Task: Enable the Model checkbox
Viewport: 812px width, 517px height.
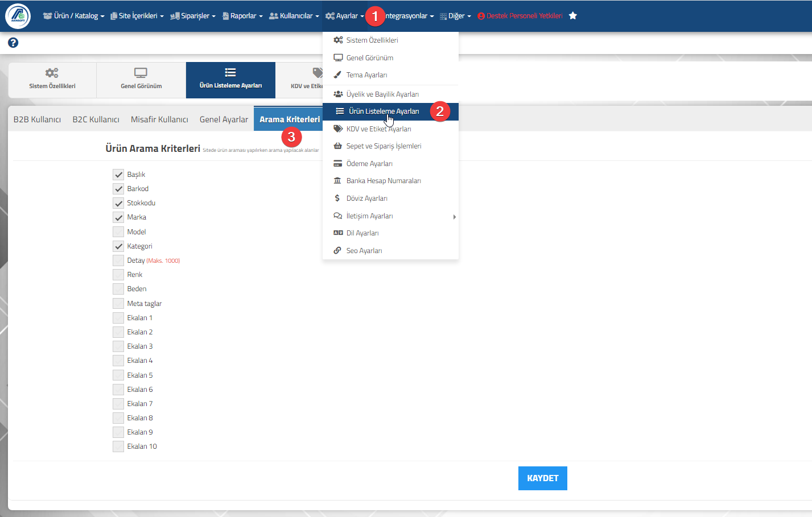Action: coord(118,232)
